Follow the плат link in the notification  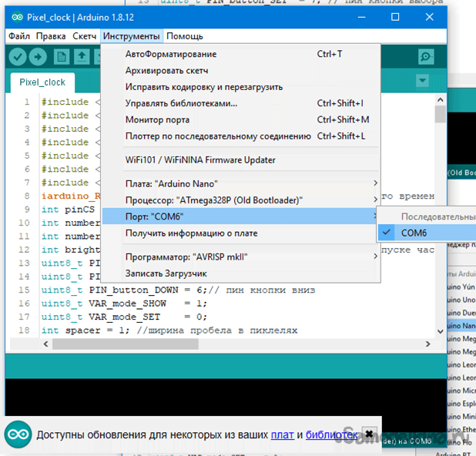[283, 434]
